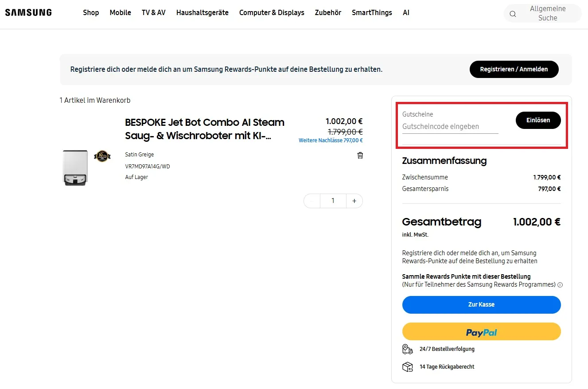Open the BESPOKE Jet Bot product title link

[x=204, y=129]
